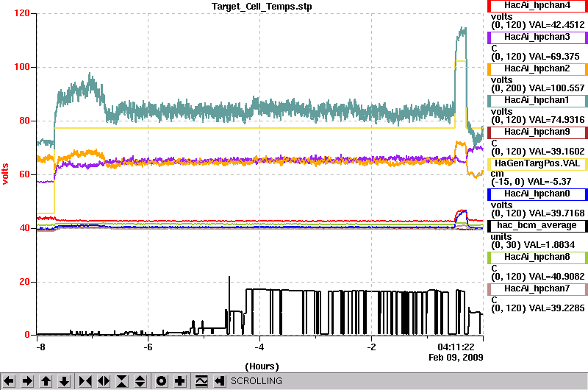Click the Target_Cell_Temps.stp graph title
The height and width of the screenshot is (390, 588).
[262, 7]
